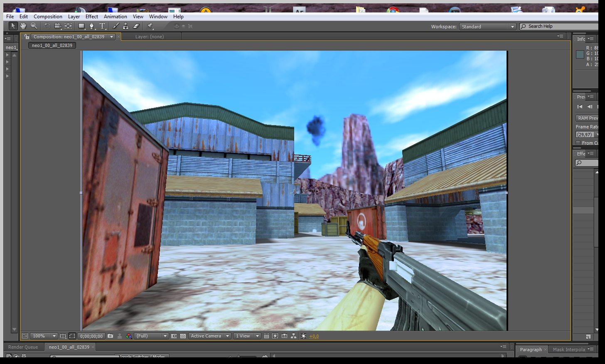Screen dimensions: 605x364
Task: Toggle the Transparency Grid
Action: pos(183,336)
